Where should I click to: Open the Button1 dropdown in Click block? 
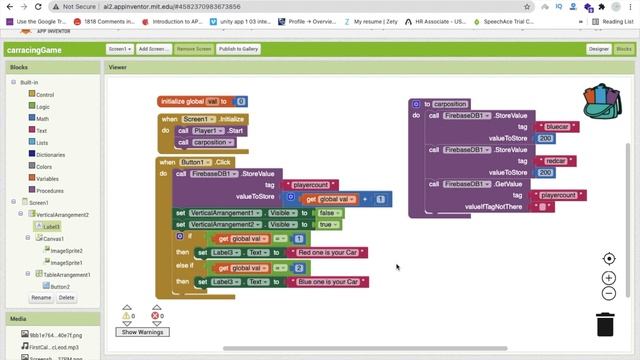196,162
